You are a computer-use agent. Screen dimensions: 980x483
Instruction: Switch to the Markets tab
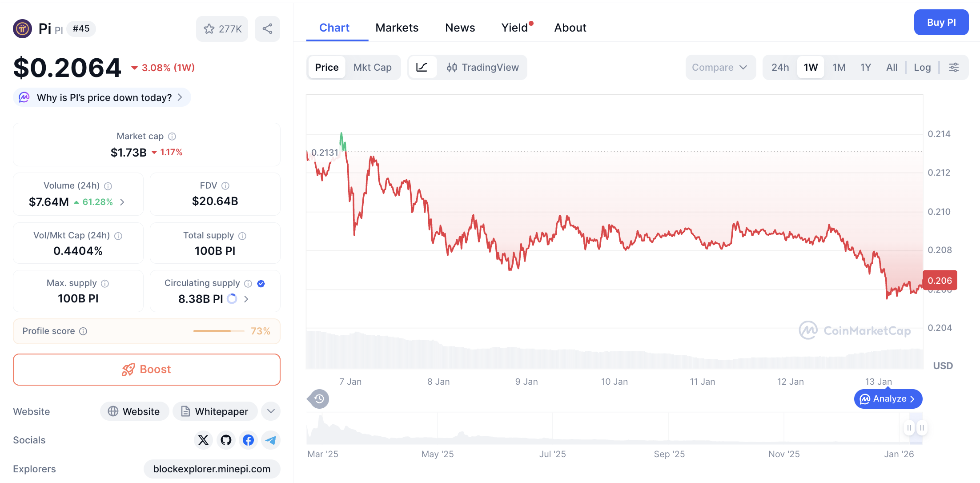pos(397,27)
